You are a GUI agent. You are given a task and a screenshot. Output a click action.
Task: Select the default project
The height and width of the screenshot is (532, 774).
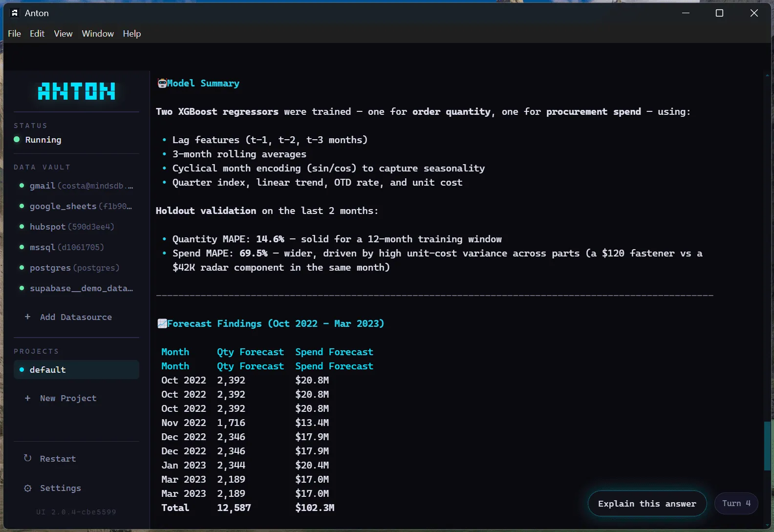click(x=77, y=370)
